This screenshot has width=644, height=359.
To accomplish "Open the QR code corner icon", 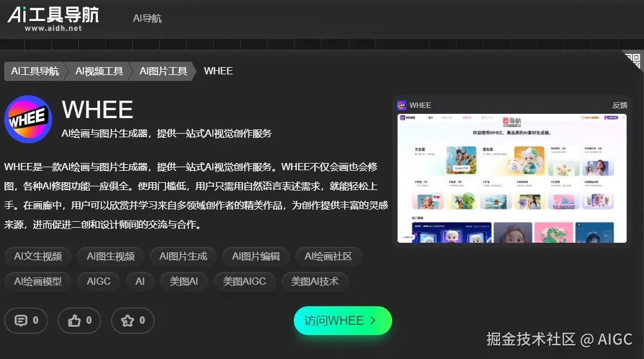I will click(633, 61).
